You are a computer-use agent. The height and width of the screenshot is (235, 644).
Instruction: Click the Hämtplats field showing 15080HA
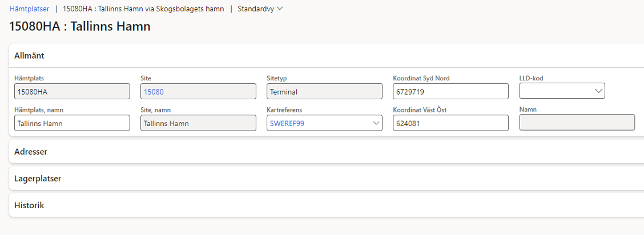(72, 91)
